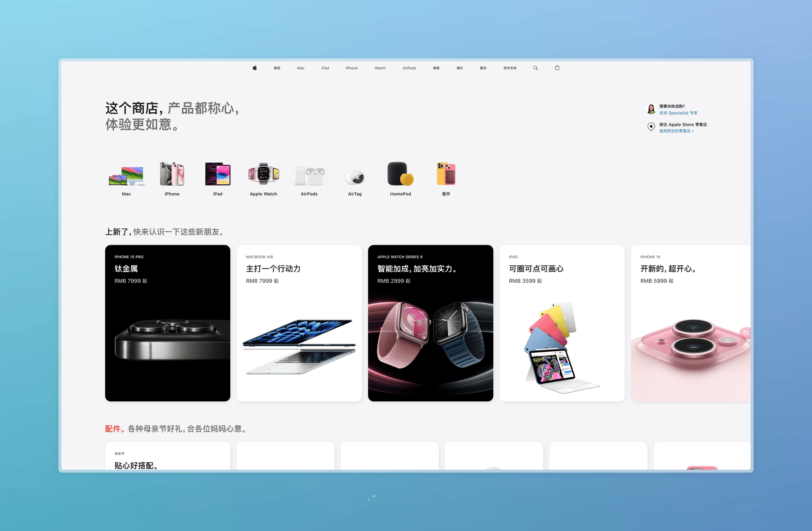The width and height of the screenshot is (812, 531).
Task: Open the MacBook Air 主打一个行动力 card
Action: pos(299,323)
